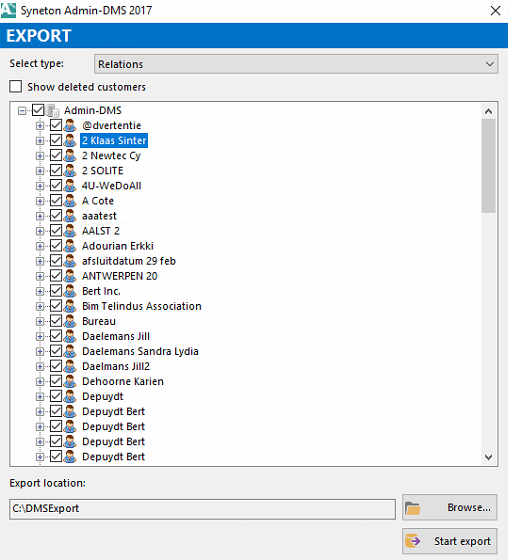The image size is (508, 560).
Task: Click the person icon beside aaatest
Action: 70,216
